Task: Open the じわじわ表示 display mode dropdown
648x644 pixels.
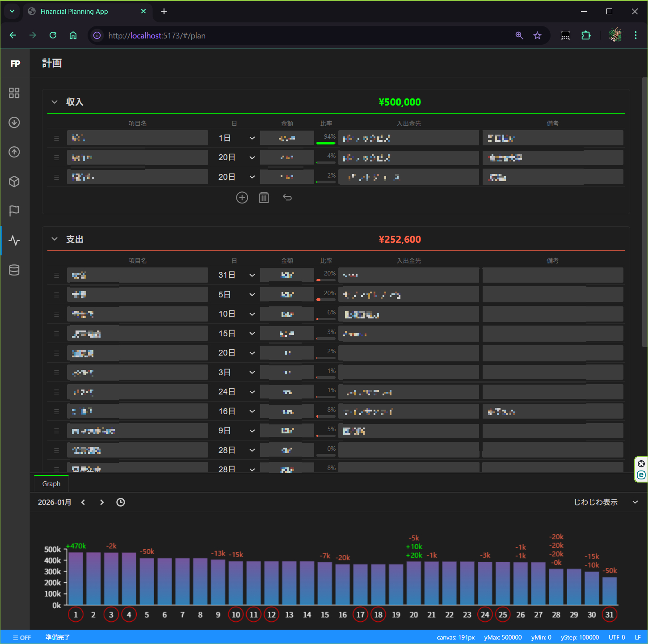Action: [606, 502]
